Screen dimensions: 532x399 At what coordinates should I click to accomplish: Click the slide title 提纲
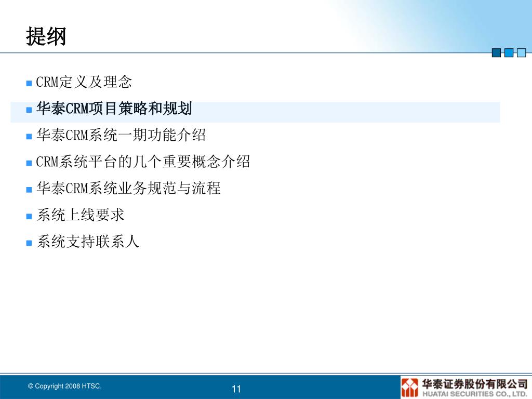point(46,36)
